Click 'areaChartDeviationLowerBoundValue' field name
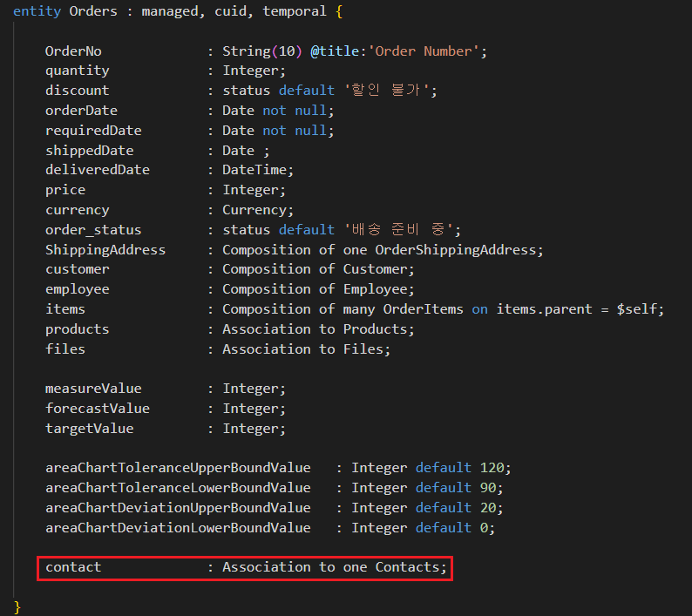 click(x=178, y=528)
